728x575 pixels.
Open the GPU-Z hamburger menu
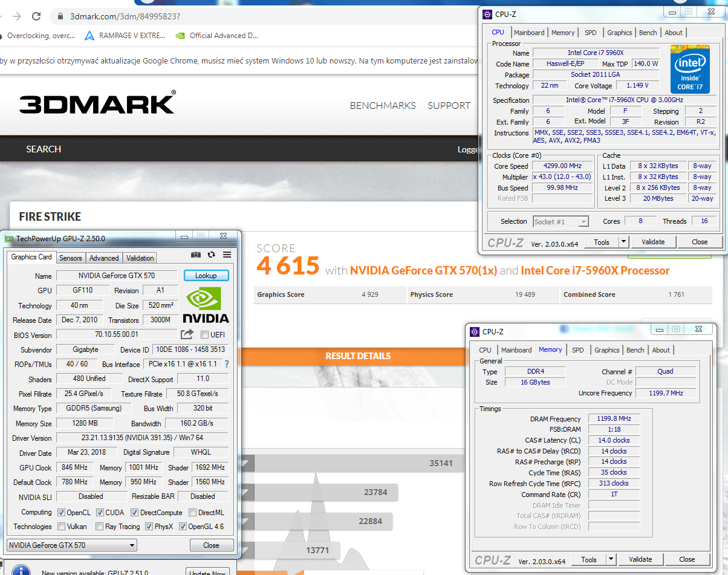coord(227,255)
